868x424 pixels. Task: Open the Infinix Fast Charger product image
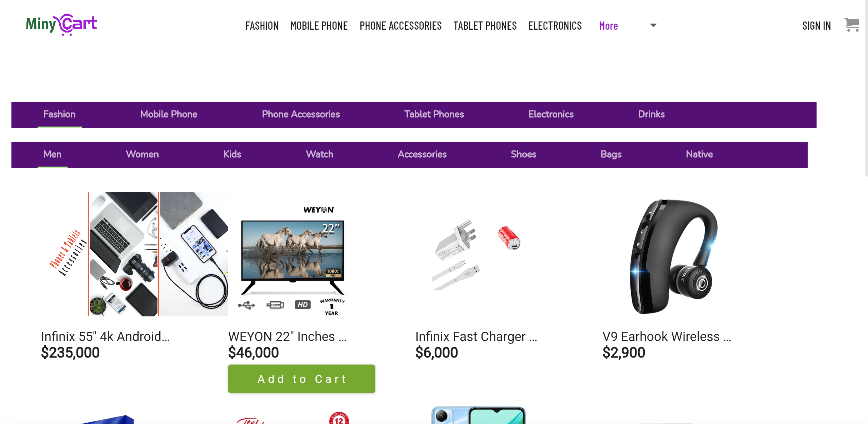pyautogui.click(x=477, y=254)
